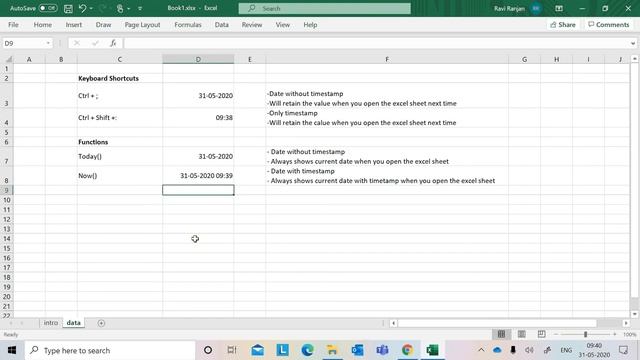Click the 'Functions' heading cell
Viewport: 640px width, 360px height.
120,142
